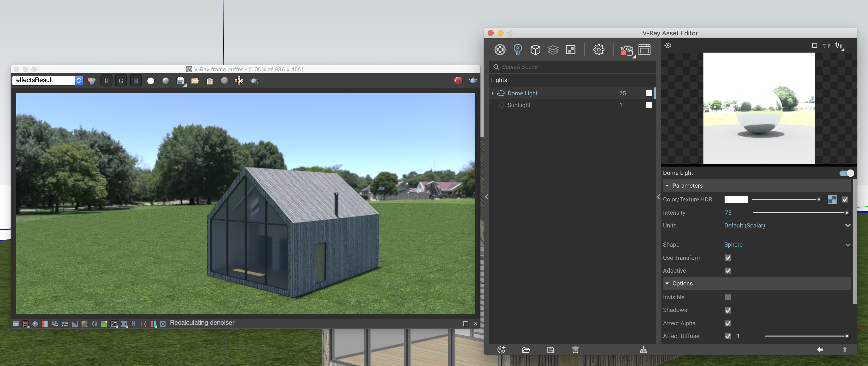Click the teapot render preview icon
The height and width of the screenshot is (366, 868).
coord(826,45)
